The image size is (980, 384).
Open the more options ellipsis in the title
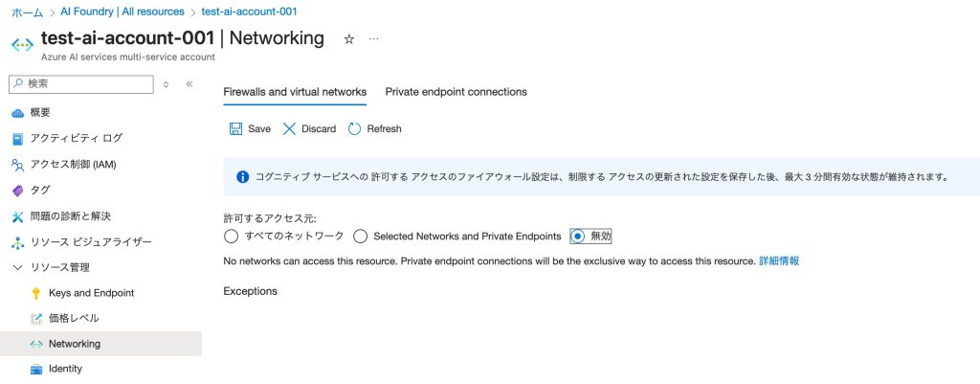(374, 39)
